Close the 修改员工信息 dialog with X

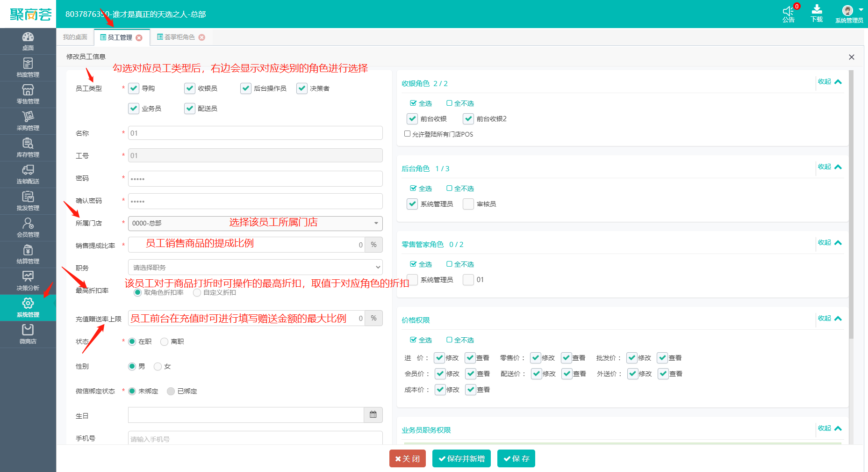852,57
